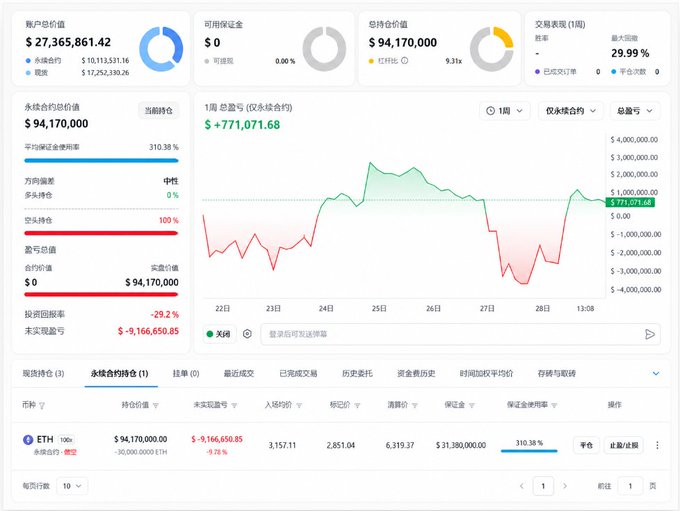Click the info icon beside 杠杆比

coord(405,61)
